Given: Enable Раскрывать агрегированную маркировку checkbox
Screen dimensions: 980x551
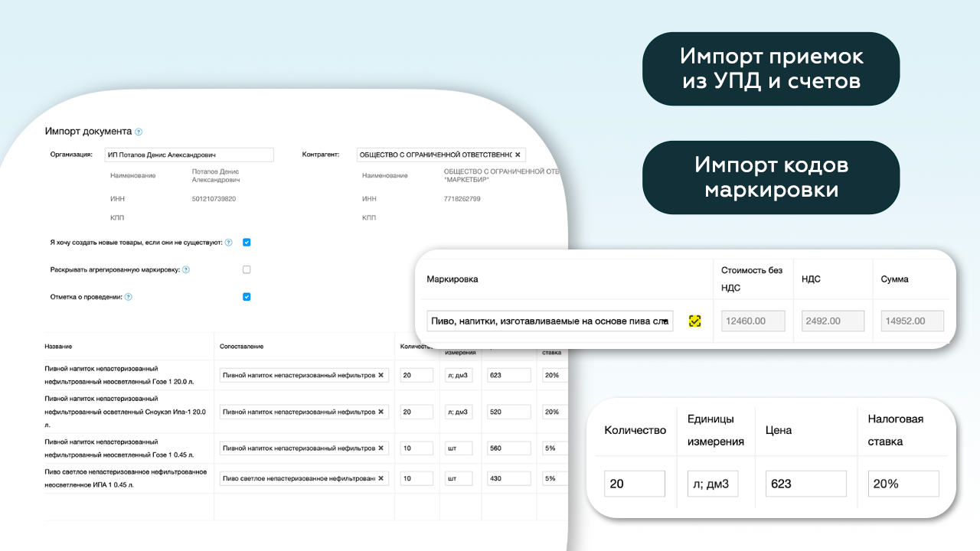Looking at the screenshot, I should coord(247,269).
